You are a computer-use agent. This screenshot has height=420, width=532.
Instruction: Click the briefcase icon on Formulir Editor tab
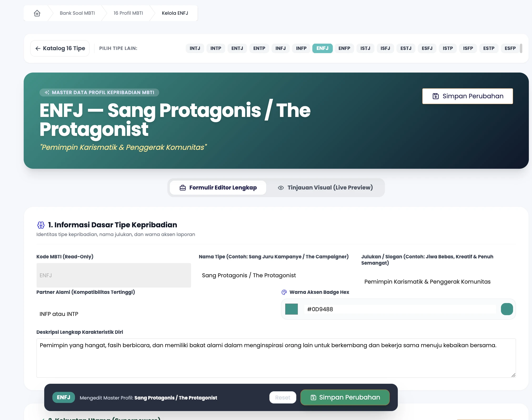click(x=183, y=188)
